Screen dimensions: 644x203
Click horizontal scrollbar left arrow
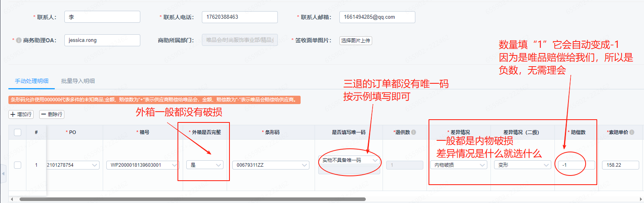pos(12,199)
